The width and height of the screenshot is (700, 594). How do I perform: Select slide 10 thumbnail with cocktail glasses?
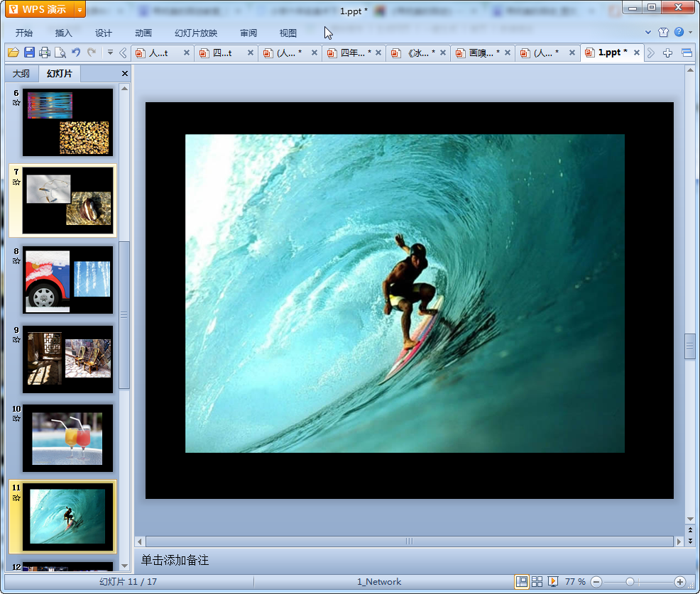(68, 439)
